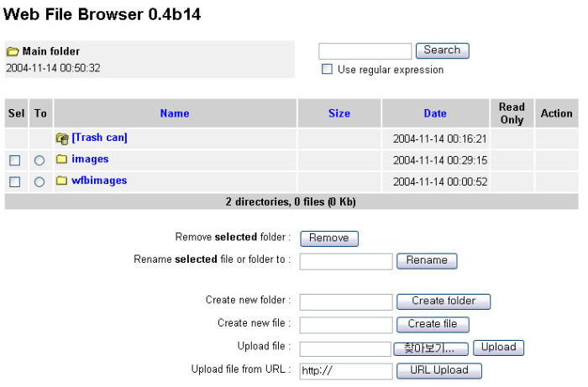Check the select box for images folder

(x=14, y=160)
